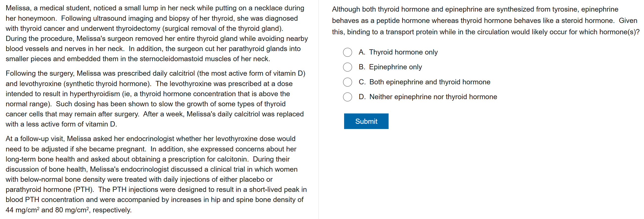Click "Neither epinephrine nor thyroid hormone" label
644x219 pixels.
(433, 97)
